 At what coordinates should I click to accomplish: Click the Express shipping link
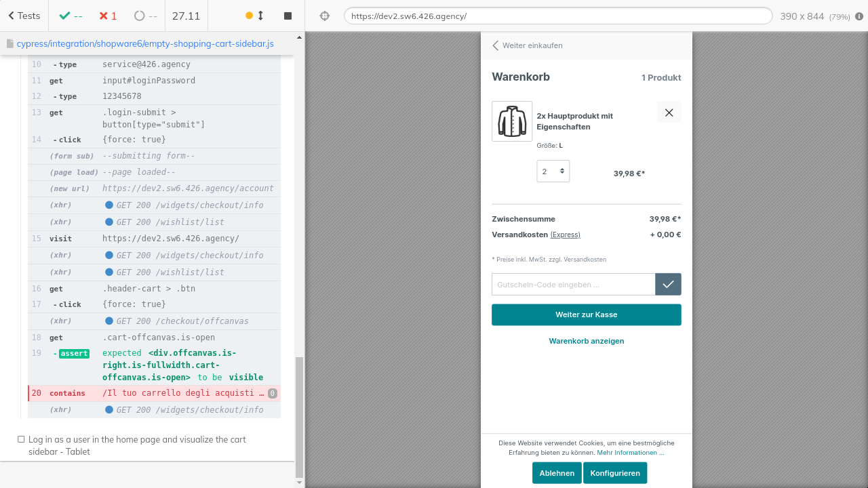click(565, 235)
